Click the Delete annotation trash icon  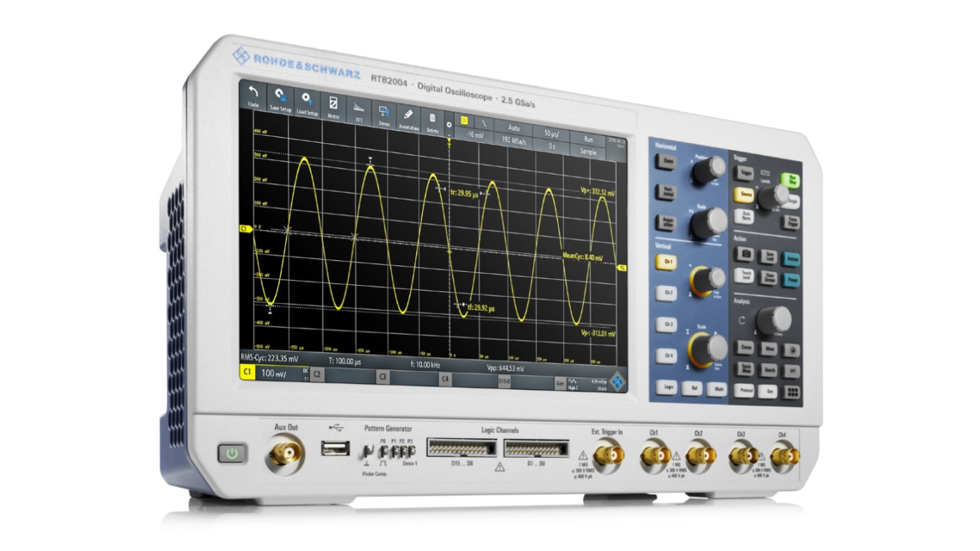(x=432, y=119)
